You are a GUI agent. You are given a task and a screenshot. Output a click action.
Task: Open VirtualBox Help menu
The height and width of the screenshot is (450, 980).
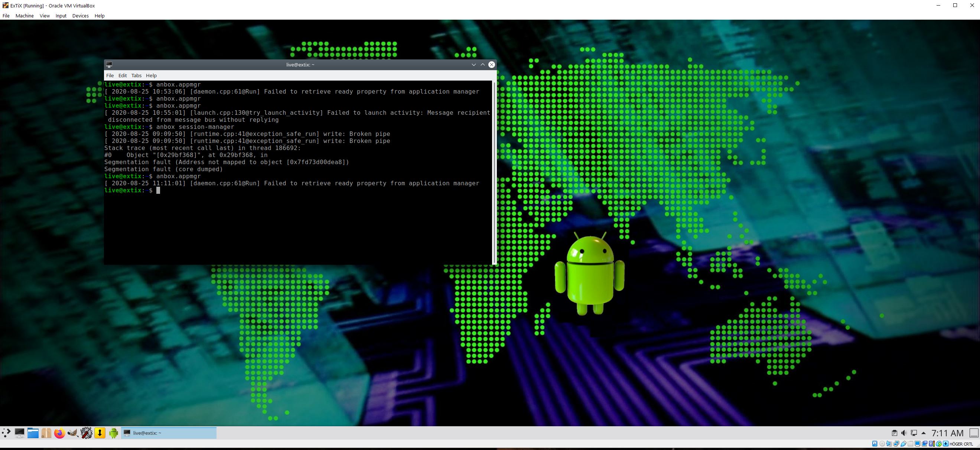coord(99,16)
